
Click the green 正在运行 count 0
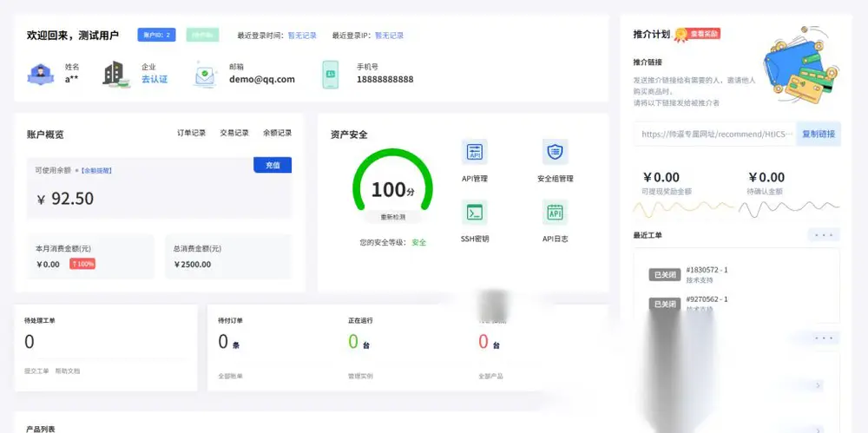click(x=353, y=342)
